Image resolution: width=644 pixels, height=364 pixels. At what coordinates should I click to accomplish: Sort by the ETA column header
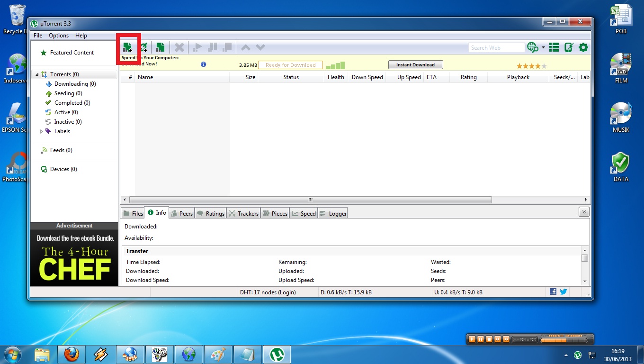436,77
